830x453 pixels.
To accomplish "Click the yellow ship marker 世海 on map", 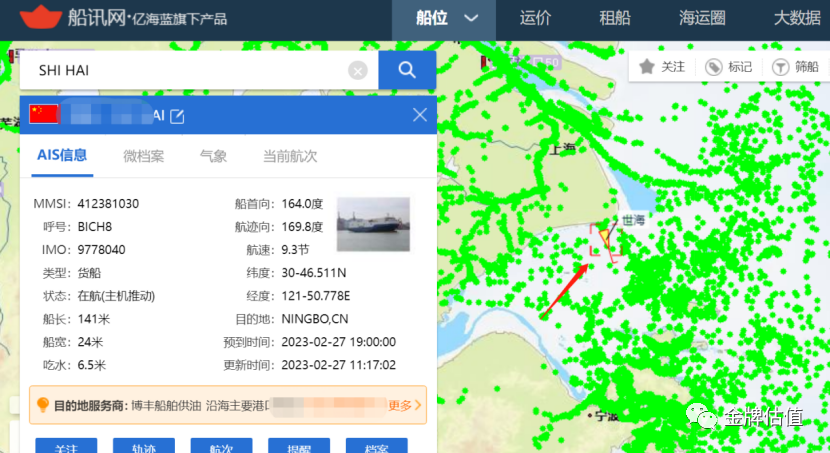I will 605,237.
